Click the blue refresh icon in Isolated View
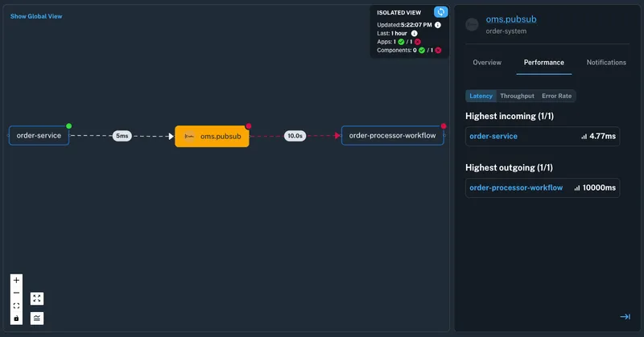 point(440,12)
